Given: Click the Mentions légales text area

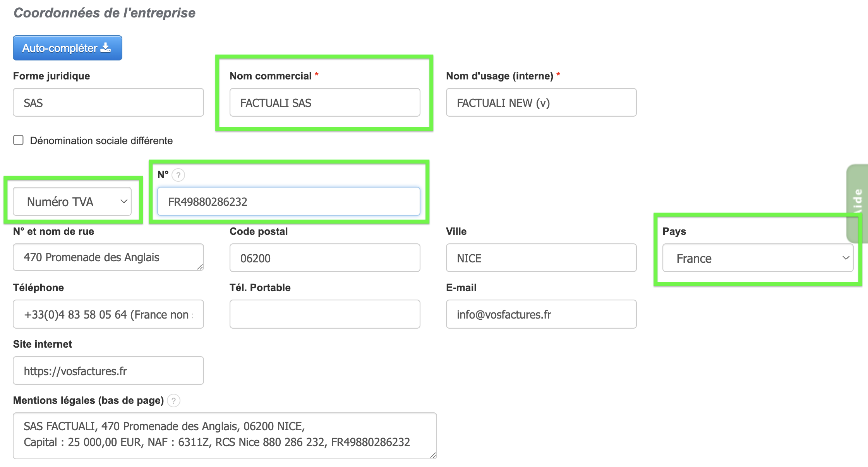Looking at the screenshot, I should point(225,435).
